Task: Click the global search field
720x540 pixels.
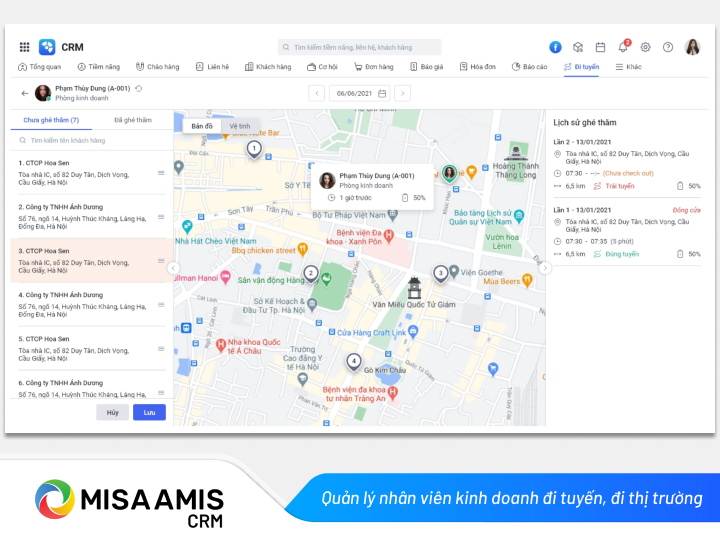Action: coord(359,47)
